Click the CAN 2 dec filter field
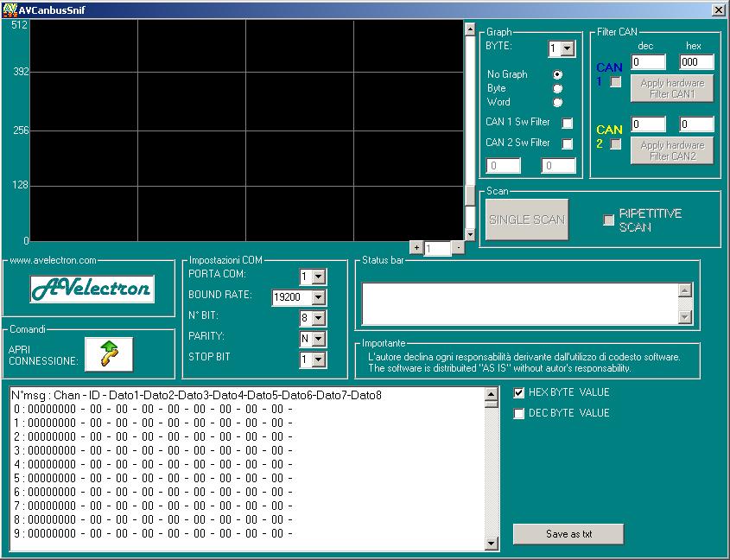 pos(649,124)
